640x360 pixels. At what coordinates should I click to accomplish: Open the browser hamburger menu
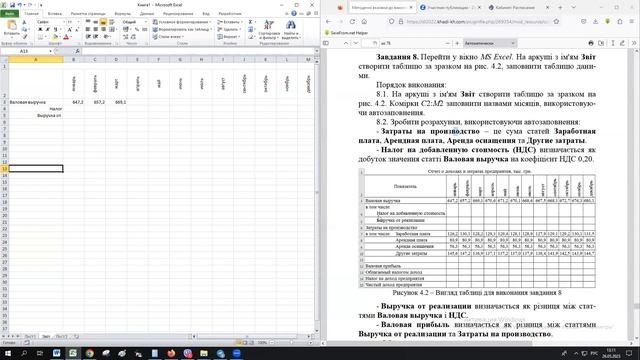coord(631,22)
